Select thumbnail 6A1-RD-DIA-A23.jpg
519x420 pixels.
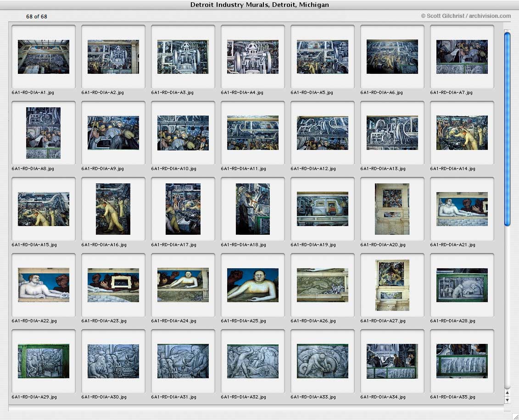[113, 285]
